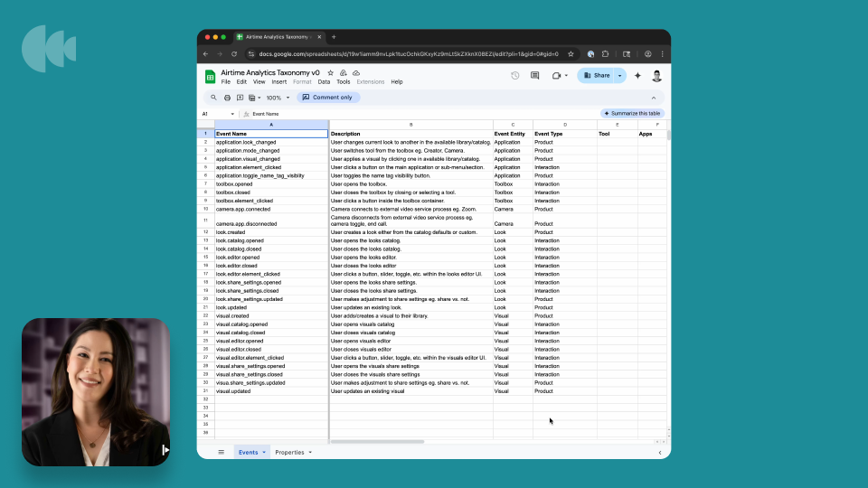Image resolution: width=868 pixels, height=488 pixels.
Task: Open version history clock icon
Action: click(x=514, y=76)
